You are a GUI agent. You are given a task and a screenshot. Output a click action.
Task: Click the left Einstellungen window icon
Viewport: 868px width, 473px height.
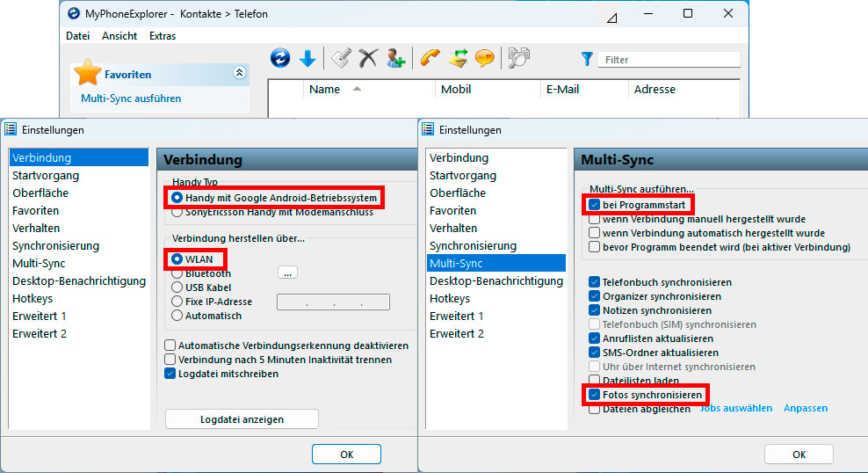11,129
